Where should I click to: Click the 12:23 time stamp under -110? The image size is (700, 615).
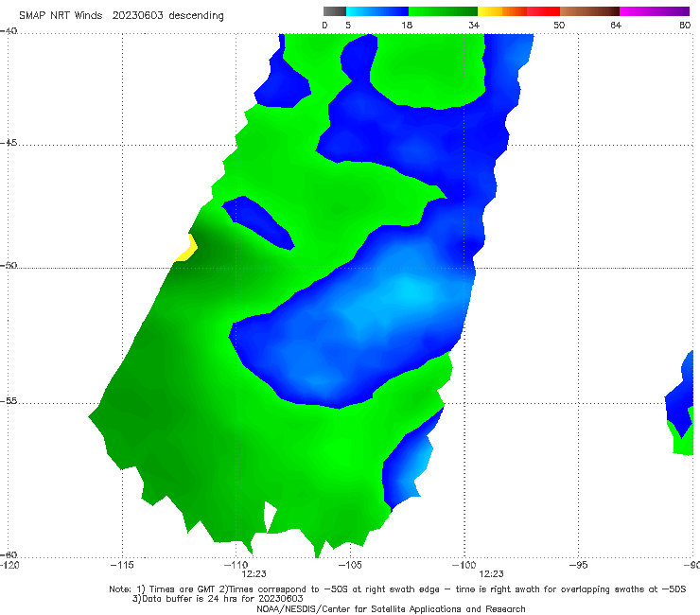pos(254,574)
